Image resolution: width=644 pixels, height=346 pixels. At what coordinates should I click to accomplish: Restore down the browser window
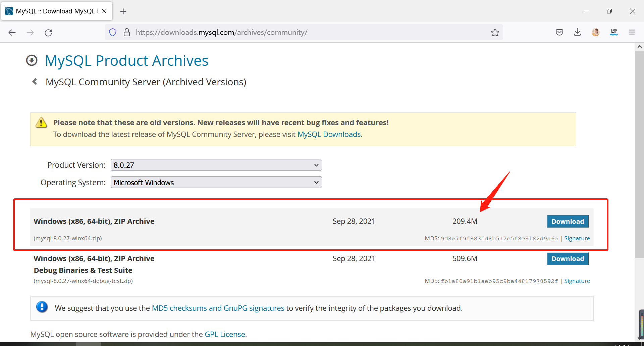point(609,11)
